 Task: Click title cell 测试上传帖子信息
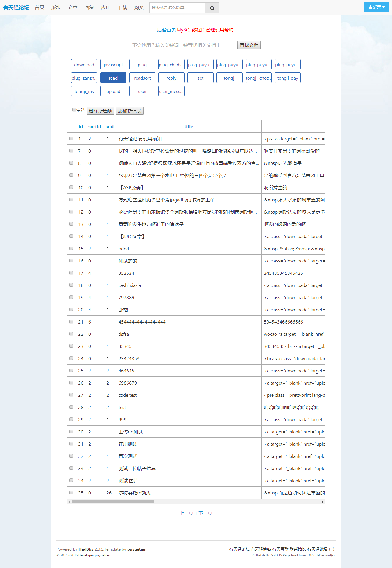(189, 468)
